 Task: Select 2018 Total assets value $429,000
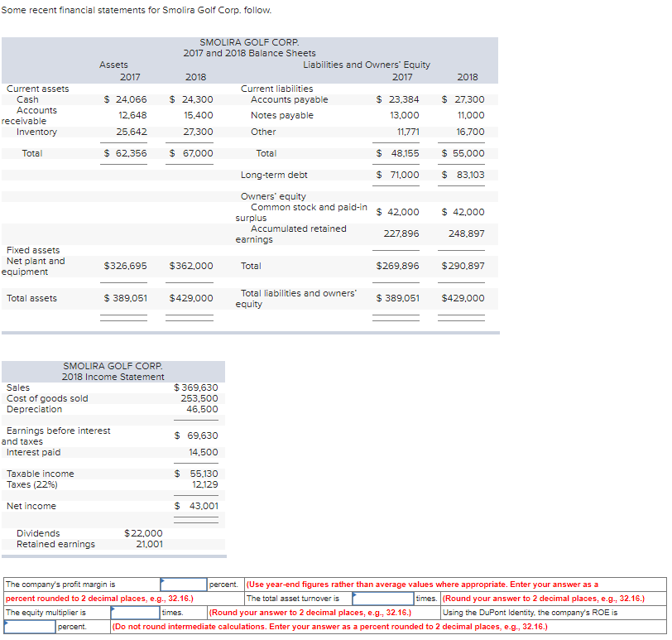[x=191, y=298]
